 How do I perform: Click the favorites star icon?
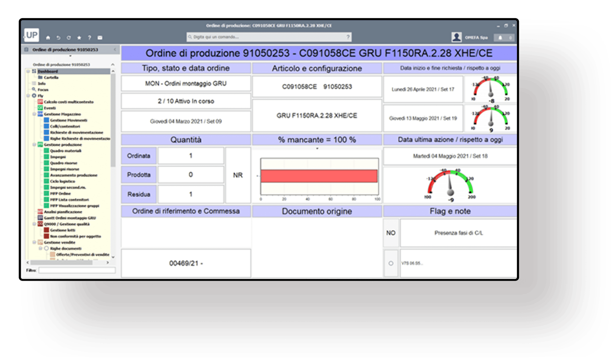coord(79,38)
